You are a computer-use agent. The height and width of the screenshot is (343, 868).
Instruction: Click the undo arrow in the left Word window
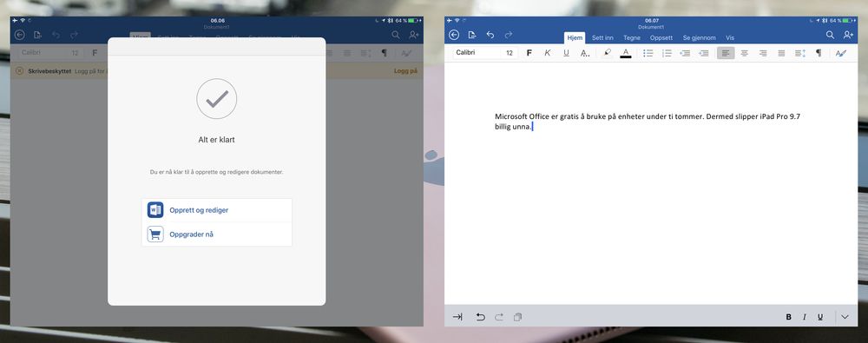tap(56, 35)
